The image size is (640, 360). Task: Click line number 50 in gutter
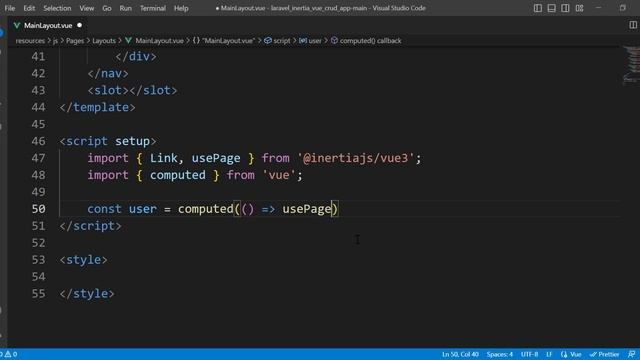point(38,209)
